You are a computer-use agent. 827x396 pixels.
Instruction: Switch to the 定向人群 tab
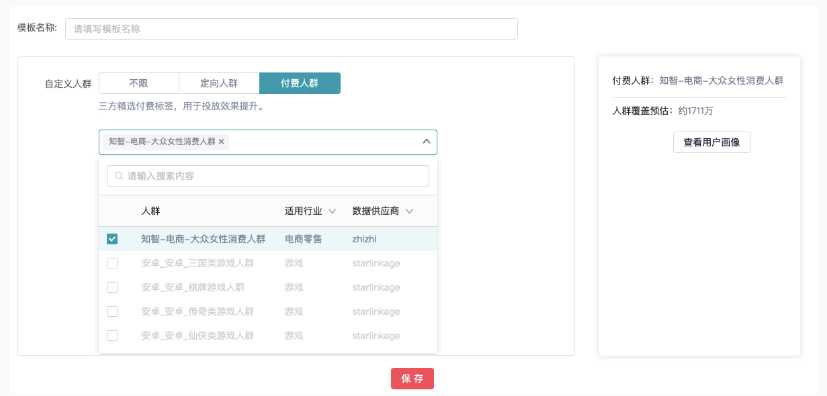point(219,83)
